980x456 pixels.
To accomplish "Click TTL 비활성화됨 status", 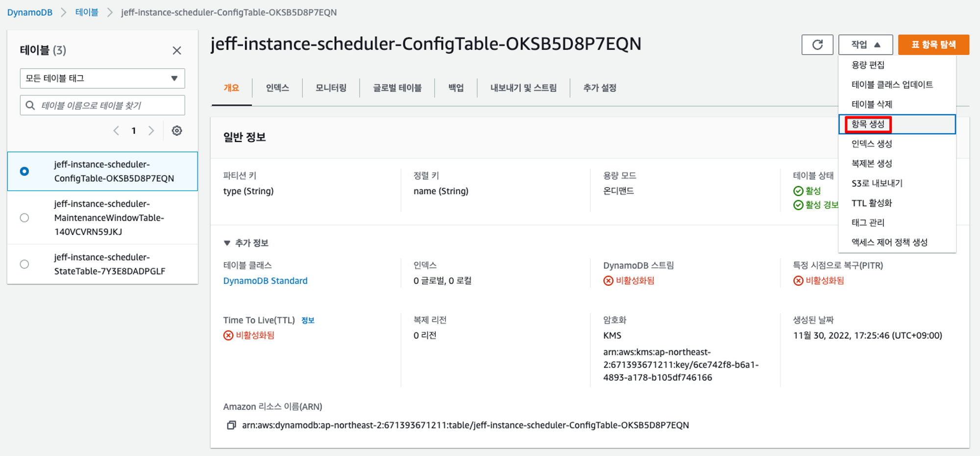I will click(x=255, y=335).
